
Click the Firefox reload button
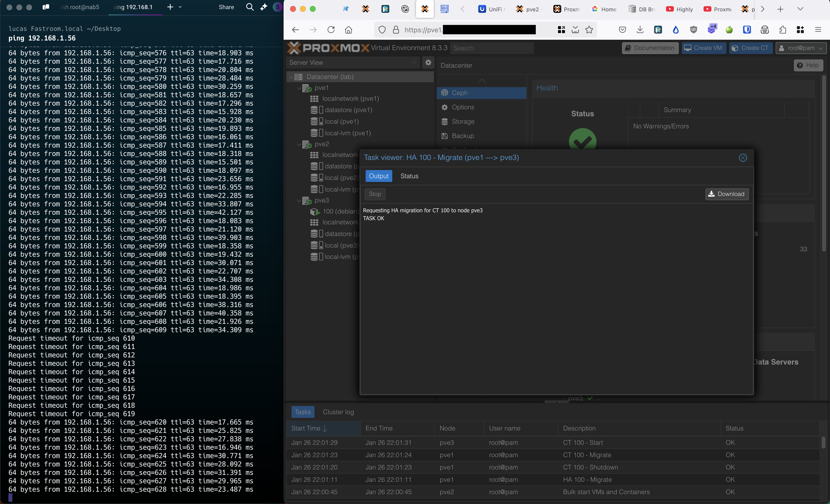tap(331, 30)
